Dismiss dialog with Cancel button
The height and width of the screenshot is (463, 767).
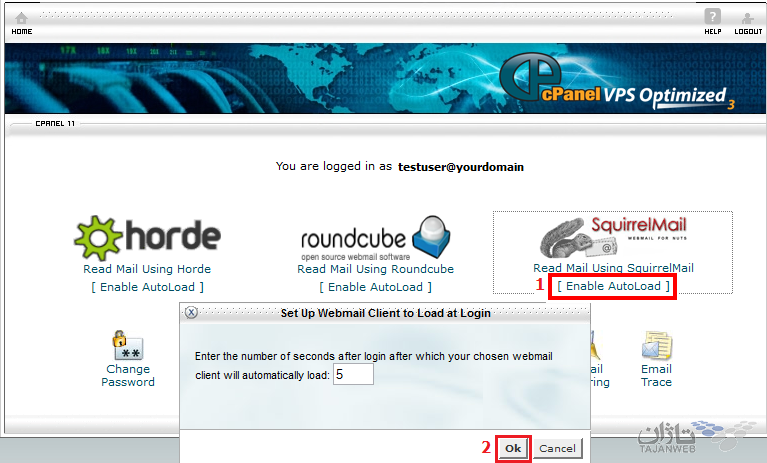click(557, 448)
